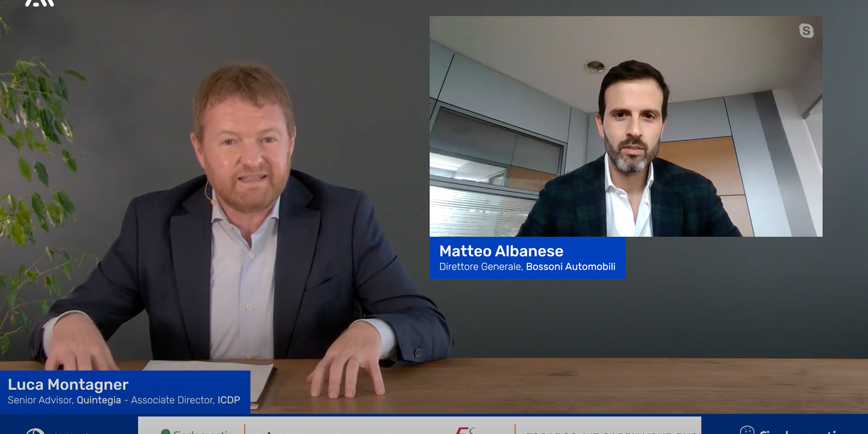Click the white broadcaster logo at top left
The width and height of the screenshot is (868, 434).
click(x=40, y=3)
